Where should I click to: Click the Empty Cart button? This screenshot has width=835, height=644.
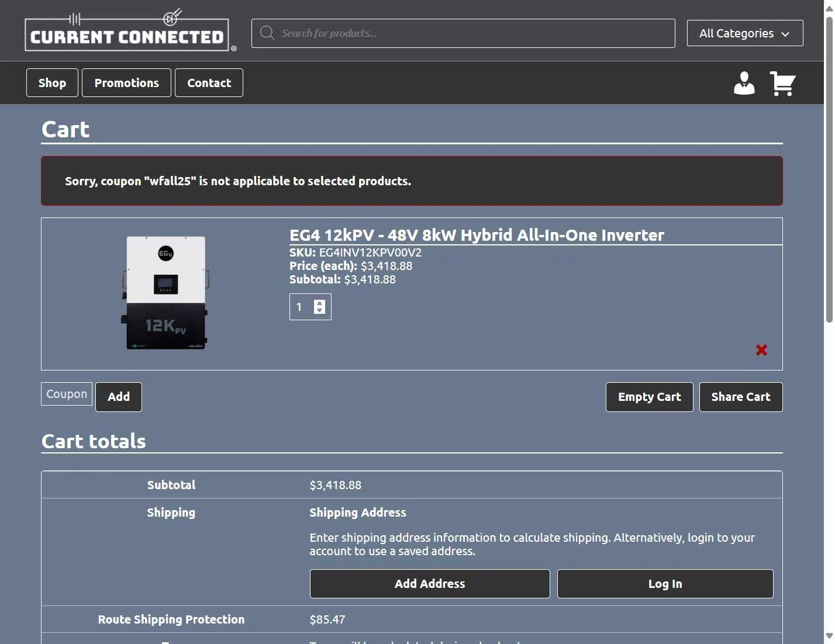650,397
